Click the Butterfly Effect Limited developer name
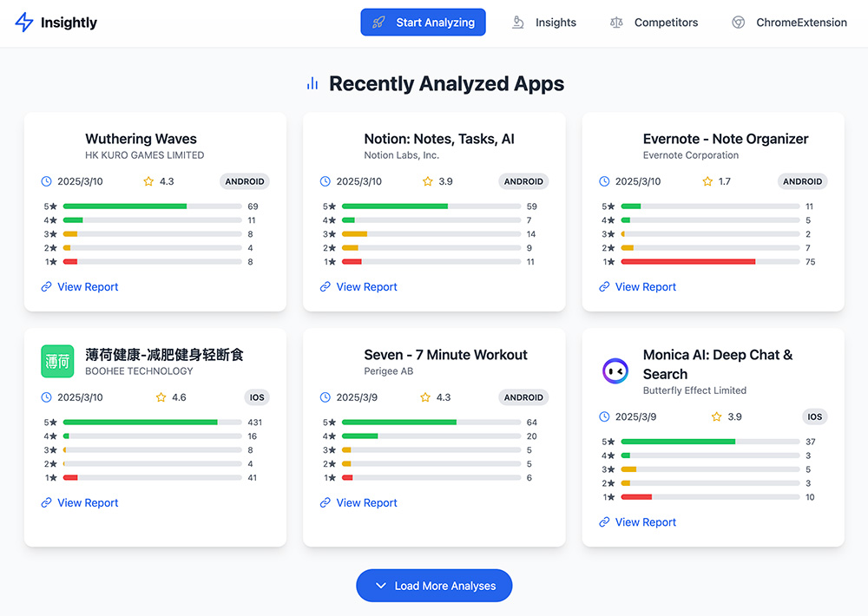This screenshot has height=616, width=868. pyautogui.click(x=694, y=390)
